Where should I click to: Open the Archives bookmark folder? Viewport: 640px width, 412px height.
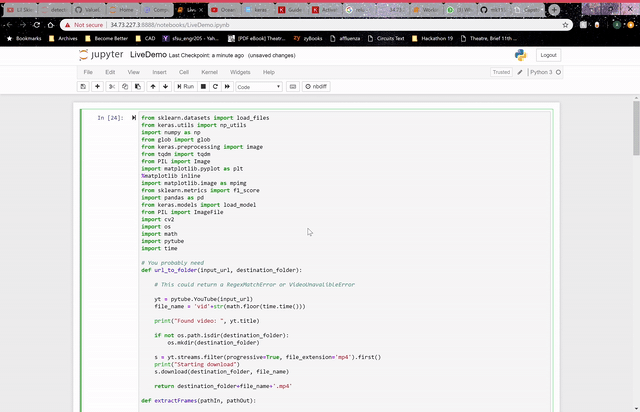point(63,38)
